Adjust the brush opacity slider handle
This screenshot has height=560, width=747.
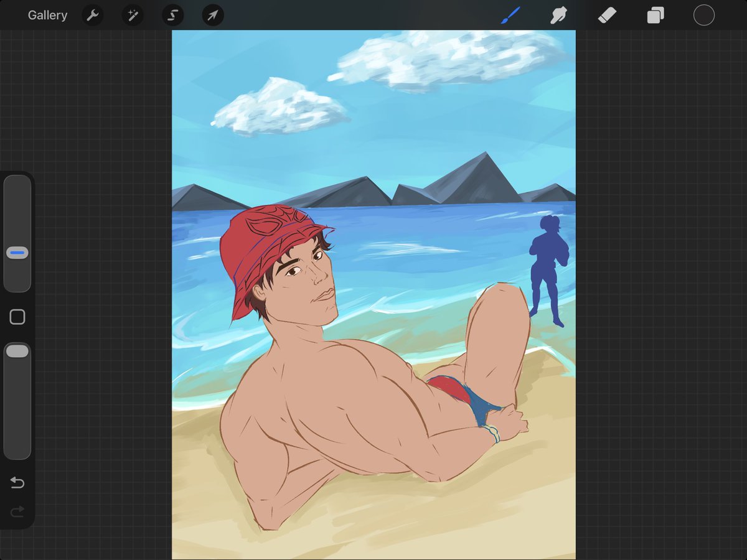[x=17, y=352]
